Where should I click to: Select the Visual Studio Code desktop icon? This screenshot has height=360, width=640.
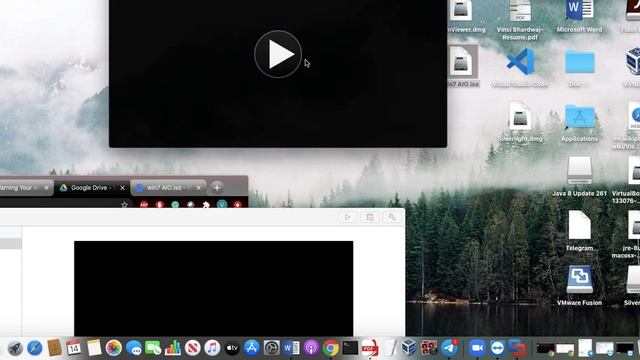pos(520,67)
